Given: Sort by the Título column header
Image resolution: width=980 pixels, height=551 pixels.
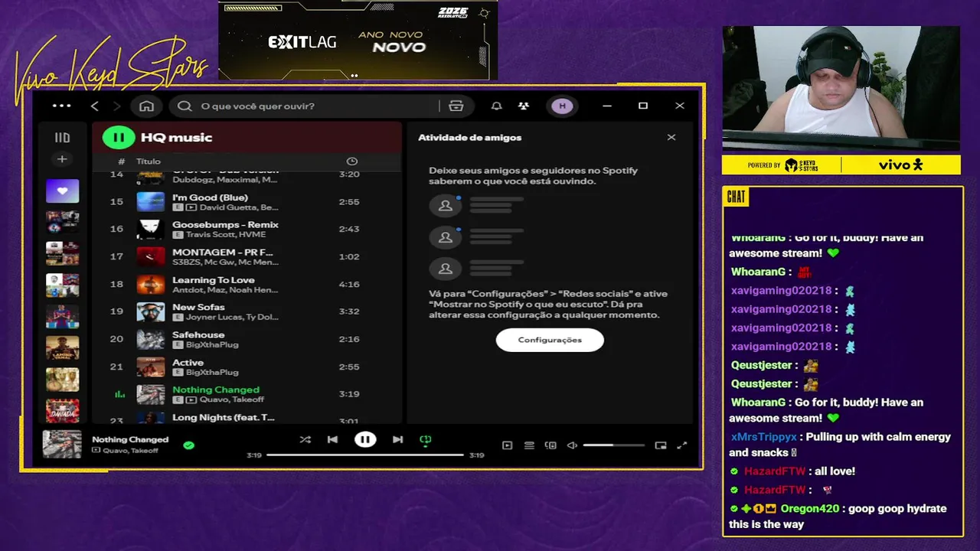Looking at the screenshot, I should coord(149,161).
